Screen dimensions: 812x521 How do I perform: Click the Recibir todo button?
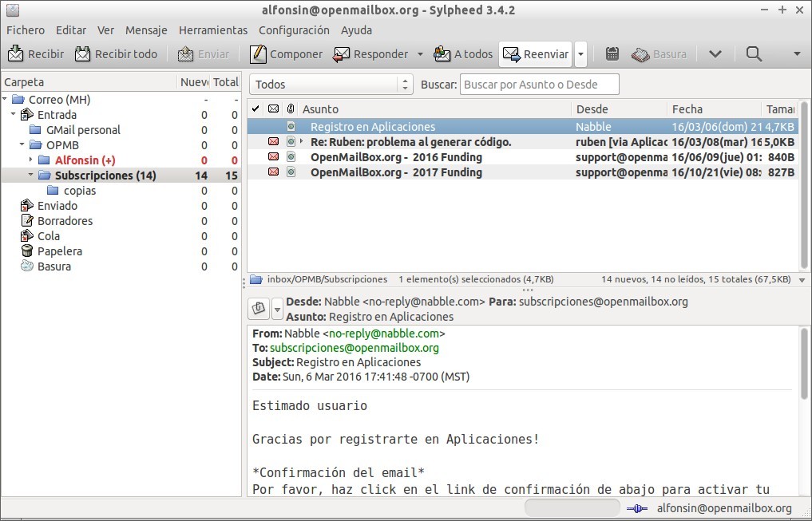tap(116, 54)
